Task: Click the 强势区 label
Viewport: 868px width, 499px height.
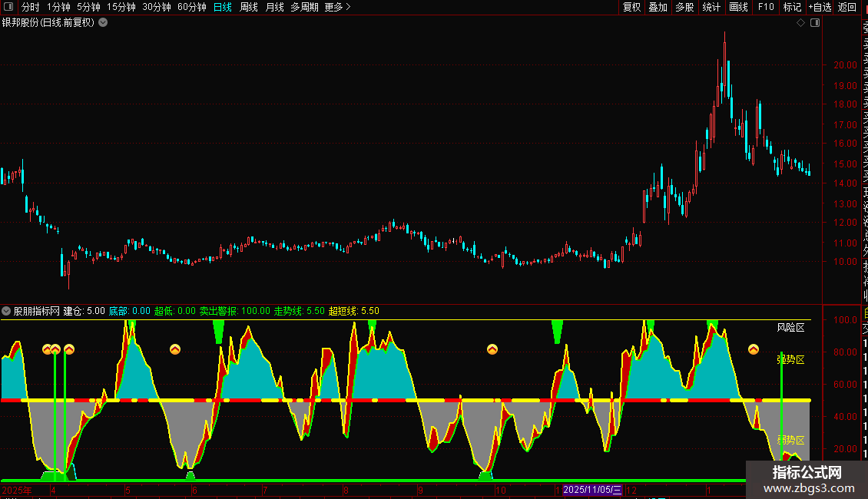Action: click(790, 359)
